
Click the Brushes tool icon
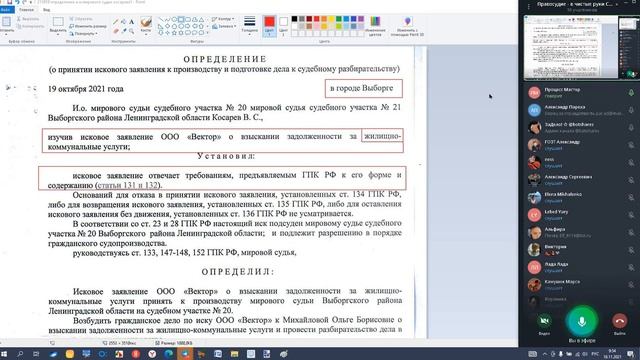pos(146,22)
